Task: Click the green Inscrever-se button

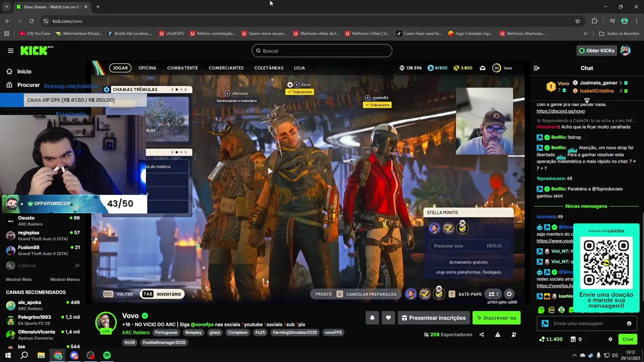Action: click(x=497, y=318)
